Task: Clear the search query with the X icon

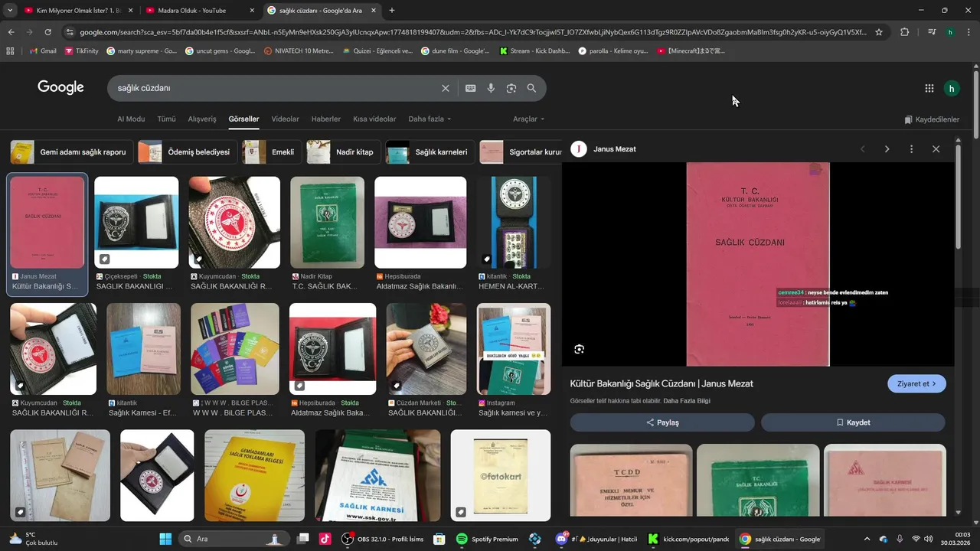Action: coord(446,88)
